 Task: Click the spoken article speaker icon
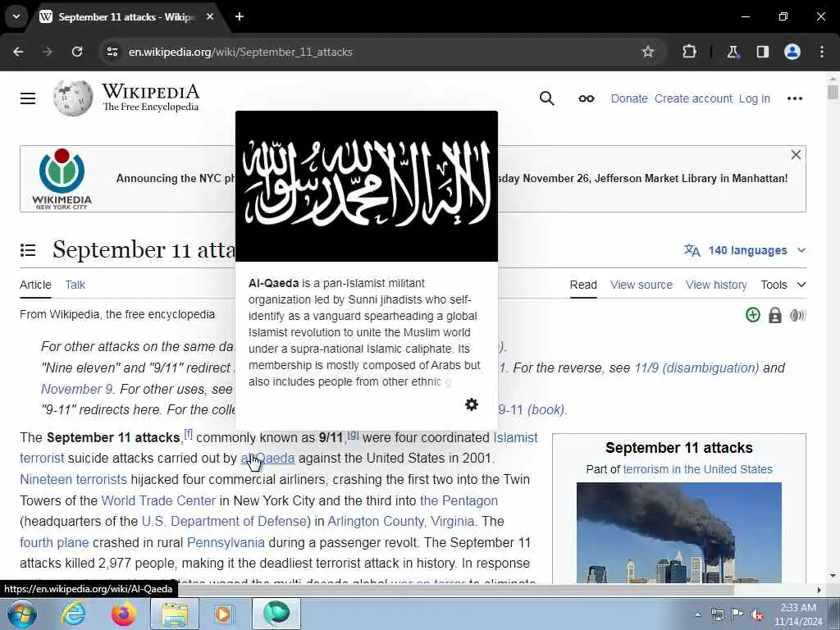coord(797,315)
